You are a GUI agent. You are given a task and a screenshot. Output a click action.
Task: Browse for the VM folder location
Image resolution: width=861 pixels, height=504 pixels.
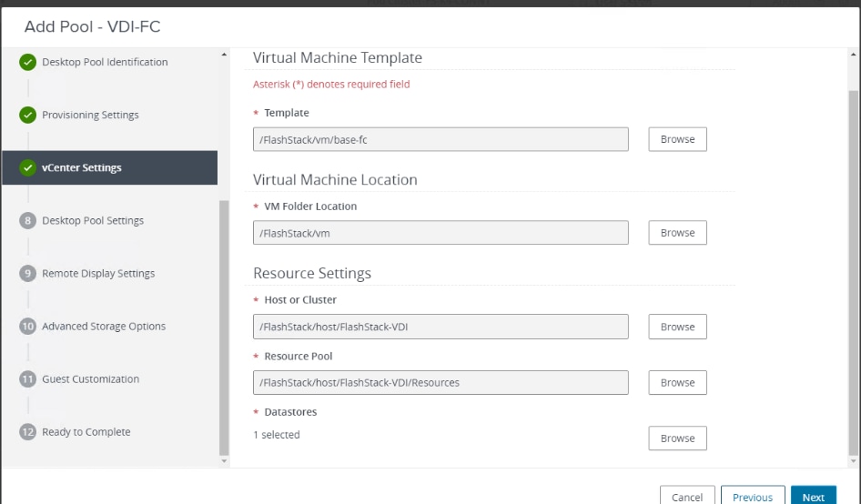pyautogui.click(x=677, y=233)
